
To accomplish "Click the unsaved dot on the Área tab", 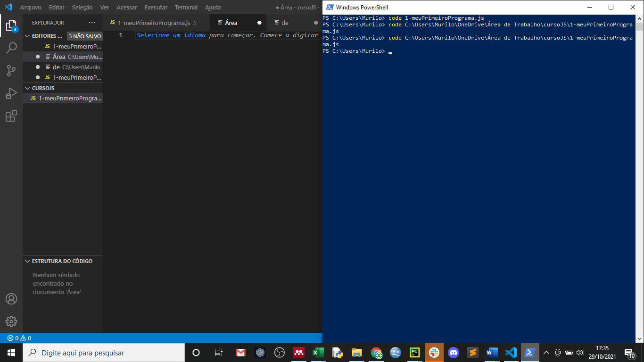I will 259,23.
